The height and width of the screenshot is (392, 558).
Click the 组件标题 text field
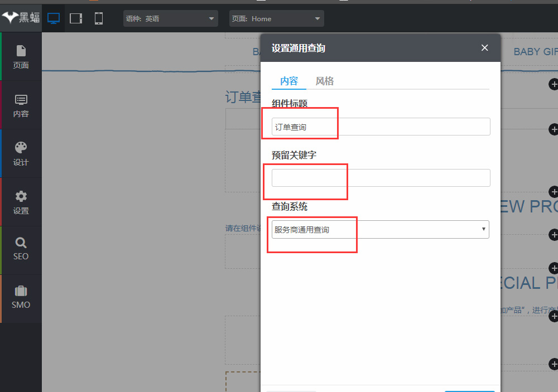click(381, 127)
